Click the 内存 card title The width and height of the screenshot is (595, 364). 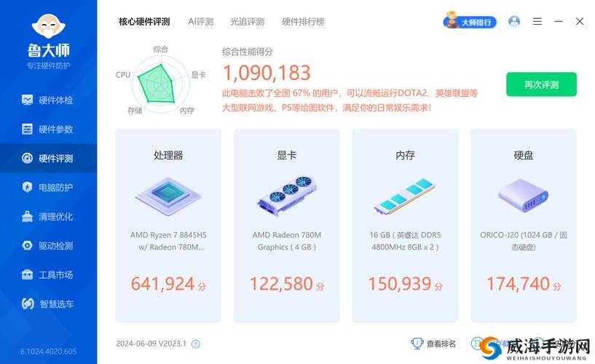pyautogui.click(x=405, y=155)
